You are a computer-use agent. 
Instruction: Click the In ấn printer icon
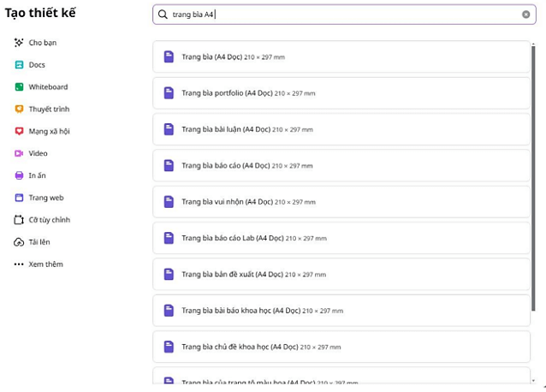19,175
